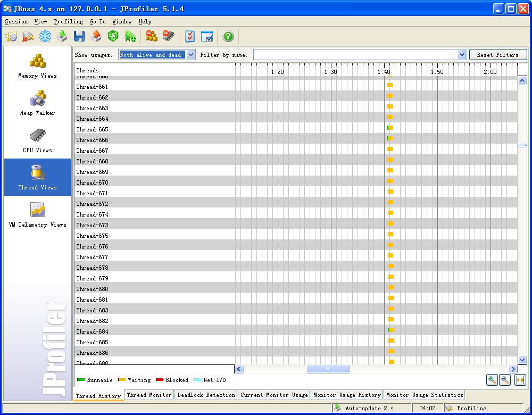Open the Profiling menu
Image resolution: width=532 pixels, height=415 pixels.
pyautogui.click(x=68, y=21)
